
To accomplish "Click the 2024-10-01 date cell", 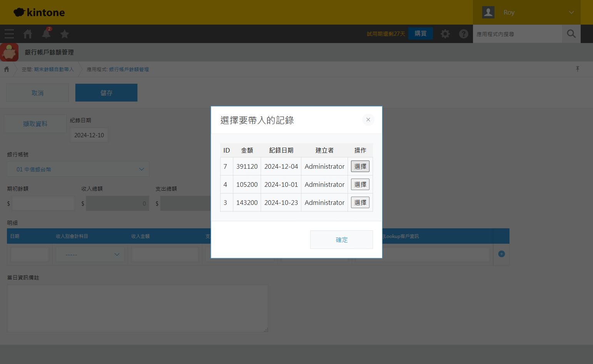I will pos(281,184).
